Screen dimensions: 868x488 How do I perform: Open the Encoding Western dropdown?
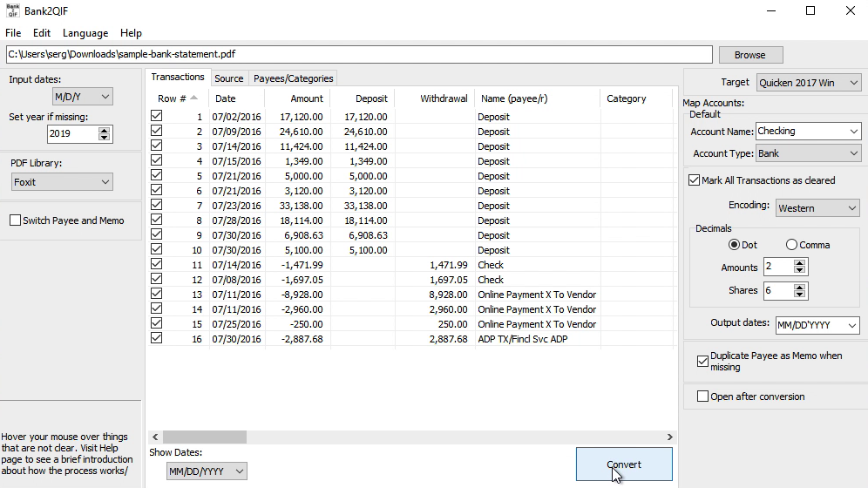(x=817, y=208)
